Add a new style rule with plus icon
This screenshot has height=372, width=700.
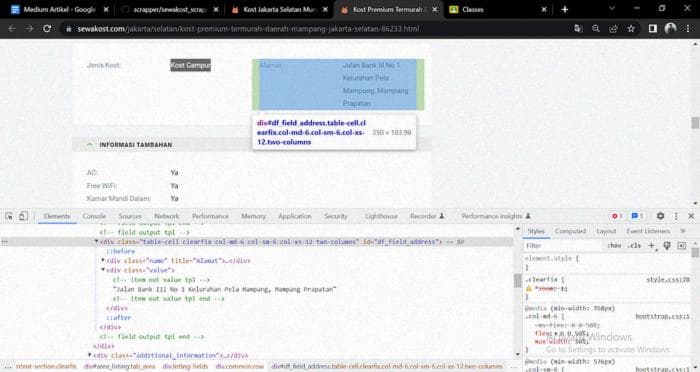[x=652, y=246]
